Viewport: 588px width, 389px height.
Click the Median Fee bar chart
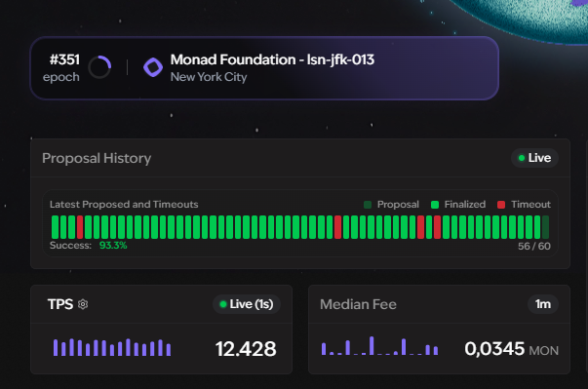pyautogui.click(x=380, y=345)
